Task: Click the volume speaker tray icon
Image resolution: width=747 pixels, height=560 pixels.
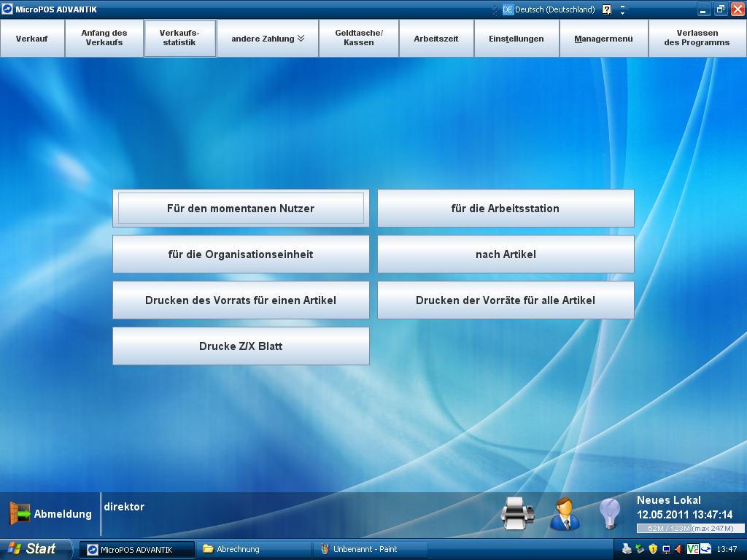Action: [x=678, y=549]
